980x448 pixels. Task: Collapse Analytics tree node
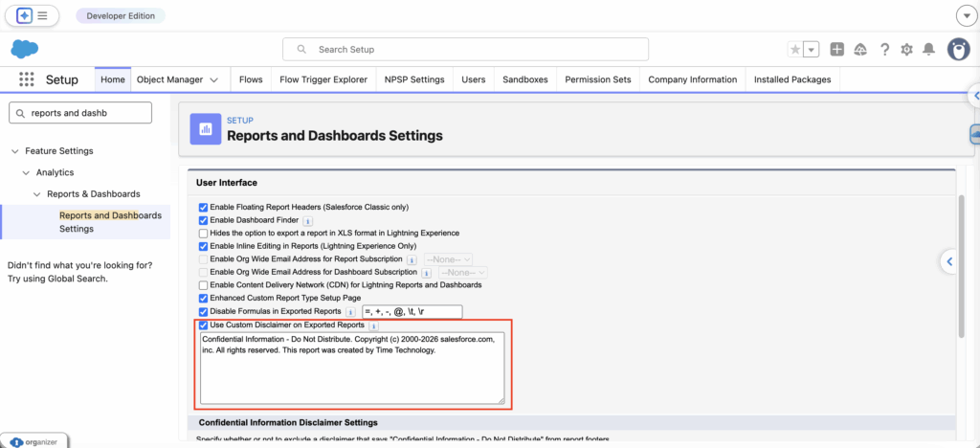(26, 172)
